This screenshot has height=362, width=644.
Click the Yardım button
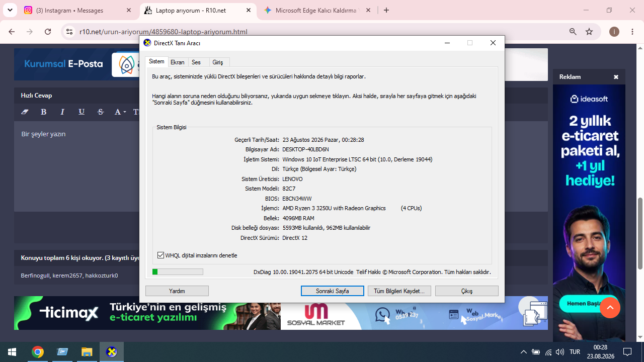tap(177, 291)
